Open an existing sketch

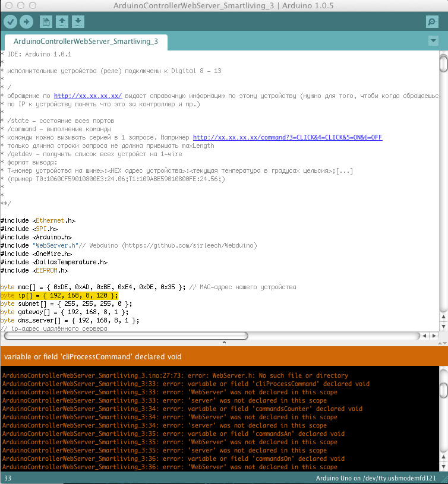click(x=62, y=22)
